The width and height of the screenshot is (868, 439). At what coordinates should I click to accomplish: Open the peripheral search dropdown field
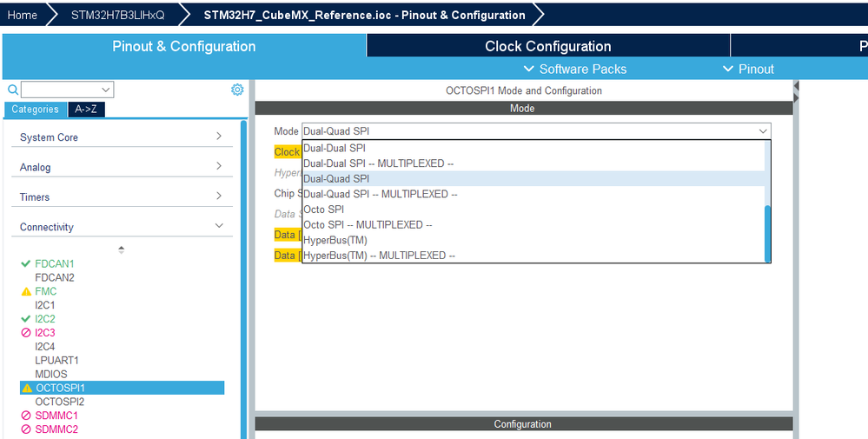tap(68, 90)
